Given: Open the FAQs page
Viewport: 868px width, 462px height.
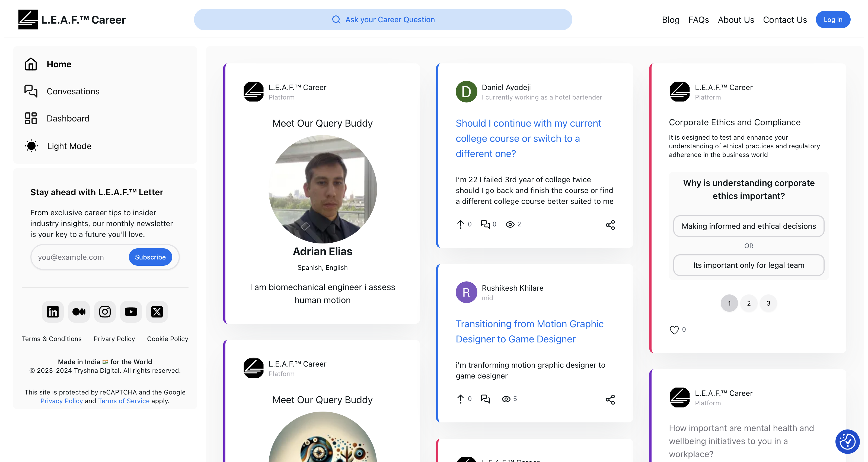Looking at the screenshot, I should coord(698,20).
